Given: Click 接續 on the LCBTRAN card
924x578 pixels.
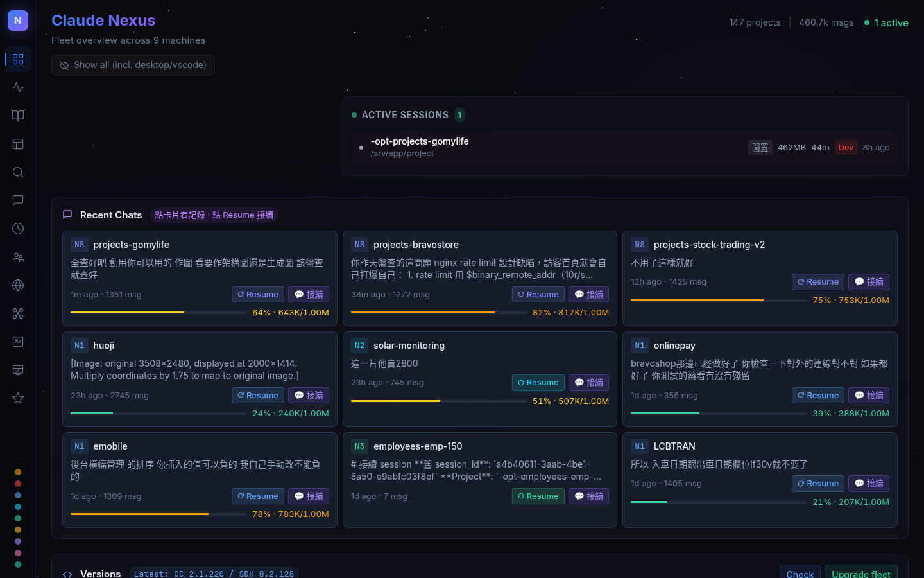Looking at the screenshot, I should [869, 484].
